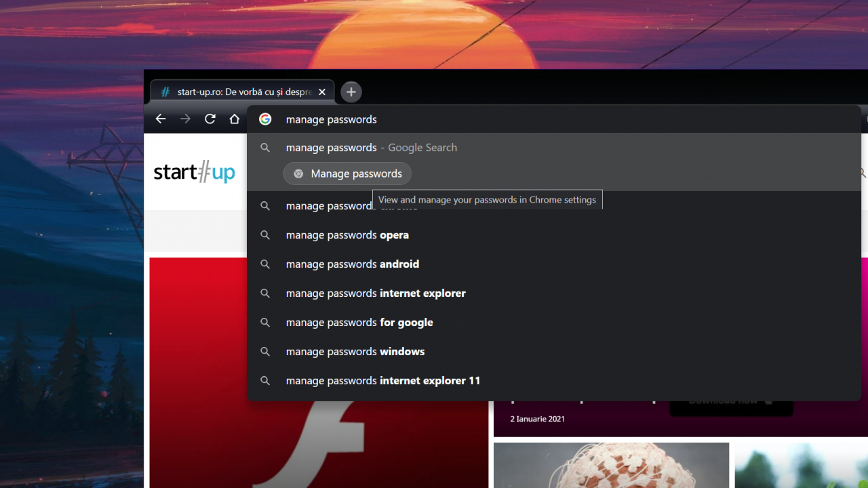Click the key icon on the Manage passwords chip
Screen dimensions: 868x488
point(298,173)
